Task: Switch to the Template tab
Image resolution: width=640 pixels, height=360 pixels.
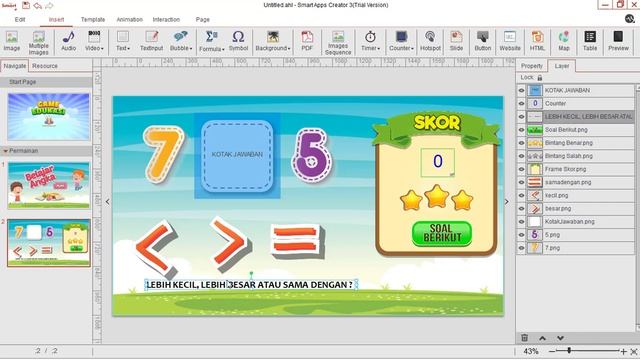Action: [93, 20]
